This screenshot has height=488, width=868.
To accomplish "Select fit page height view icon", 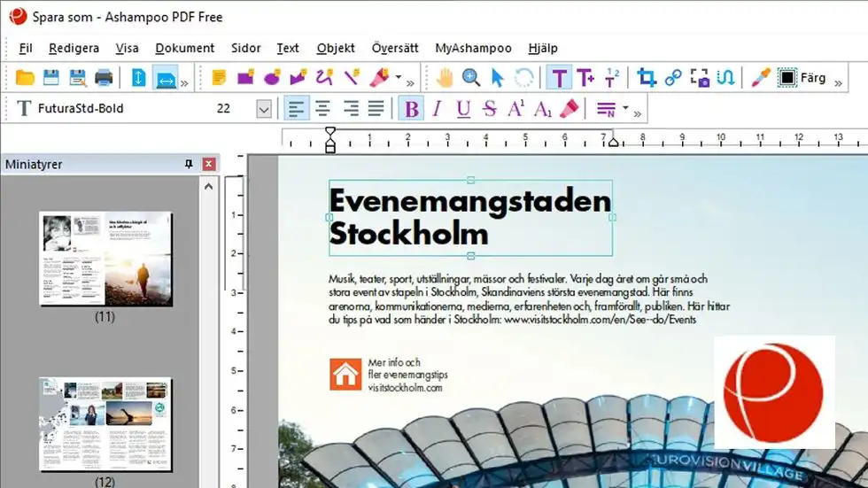I will (x=138, y=78).
